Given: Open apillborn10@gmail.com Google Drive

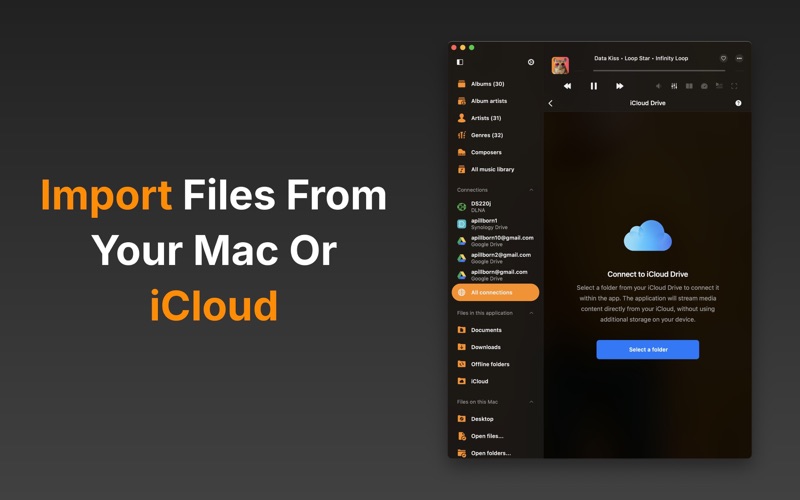Looking at the screenshot, I should (495, 241).
